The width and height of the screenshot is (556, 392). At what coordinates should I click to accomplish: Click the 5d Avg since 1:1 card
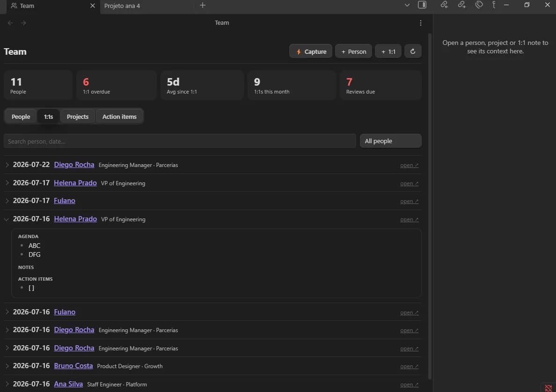pos(202,85)
